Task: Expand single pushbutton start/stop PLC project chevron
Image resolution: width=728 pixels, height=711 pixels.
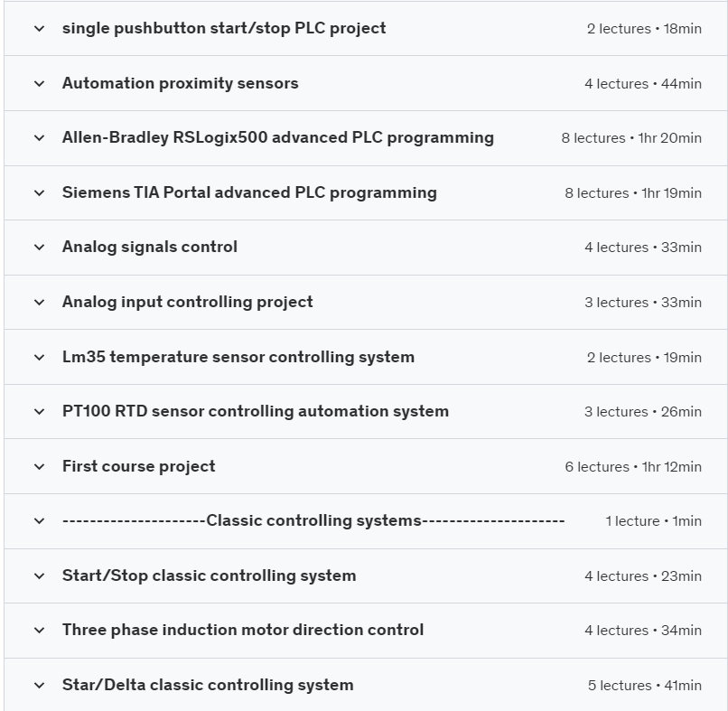Action: (x=39, y=29)
